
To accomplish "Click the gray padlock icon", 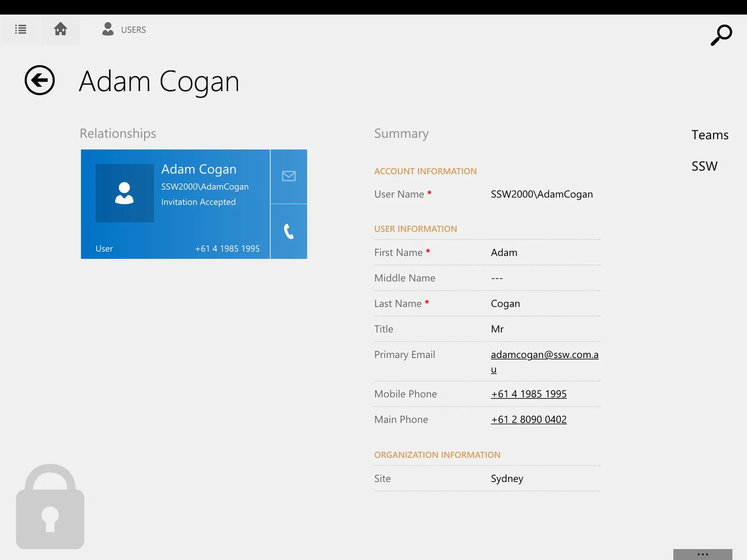I will (x=50, y=506).
